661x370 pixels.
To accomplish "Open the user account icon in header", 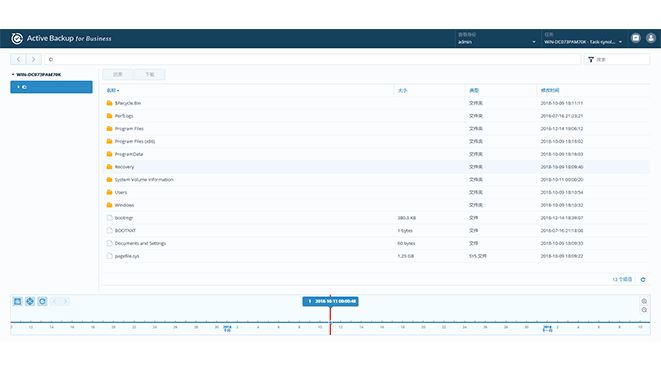I will tap(651, 38).
